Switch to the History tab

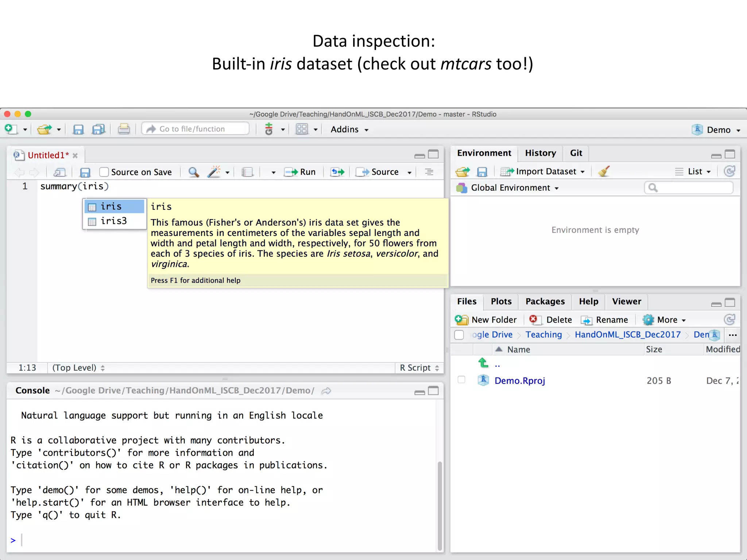[x=540, y=153]
